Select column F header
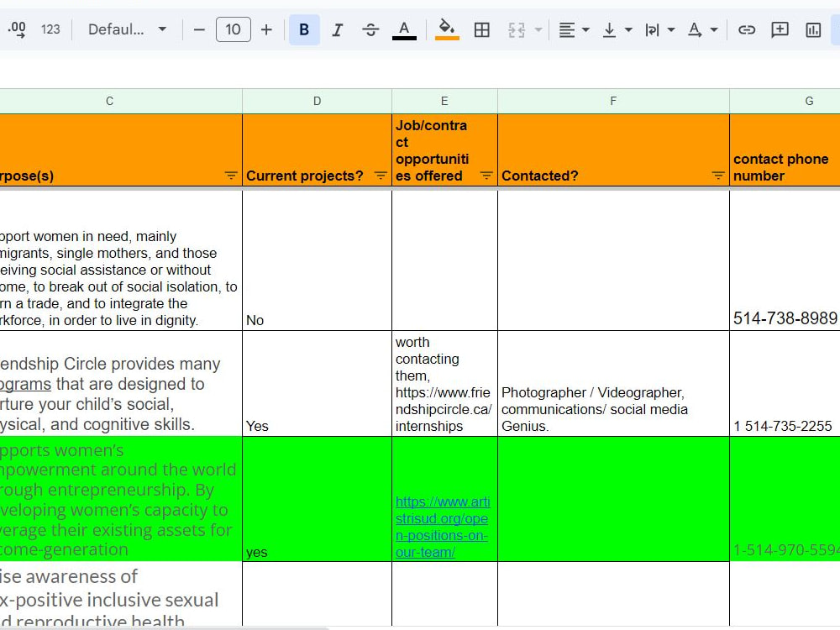Image resolution: width=840 pixels, height=630 pixels. pyautogui.click(x=613, y=101)
